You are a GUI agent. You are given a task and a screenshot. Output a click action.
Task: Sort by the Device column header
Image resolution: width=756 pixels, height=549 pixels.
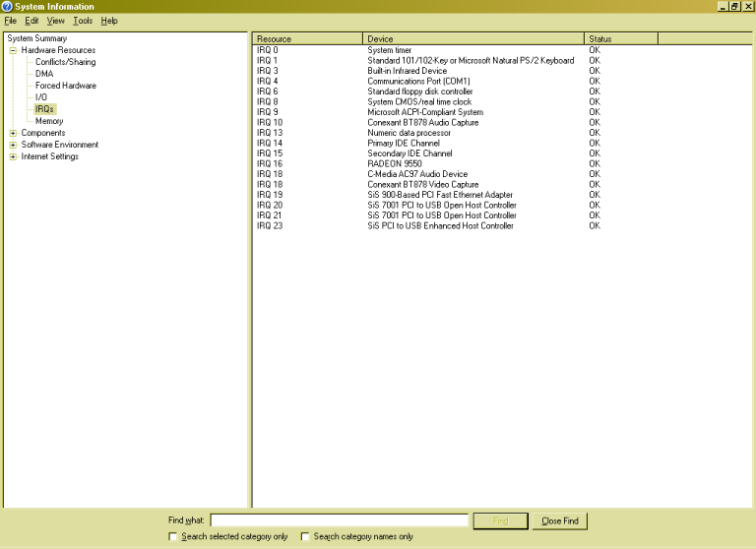click(472, 39)
